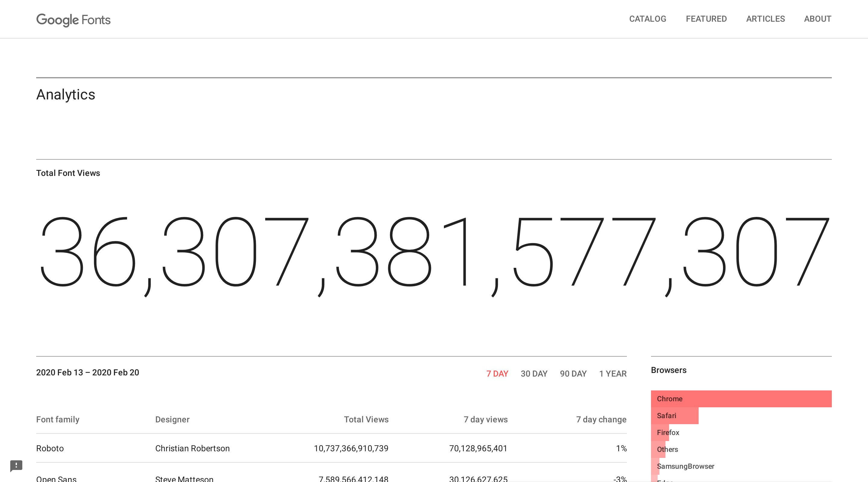Click the Roboto font row

coord(50,448)
